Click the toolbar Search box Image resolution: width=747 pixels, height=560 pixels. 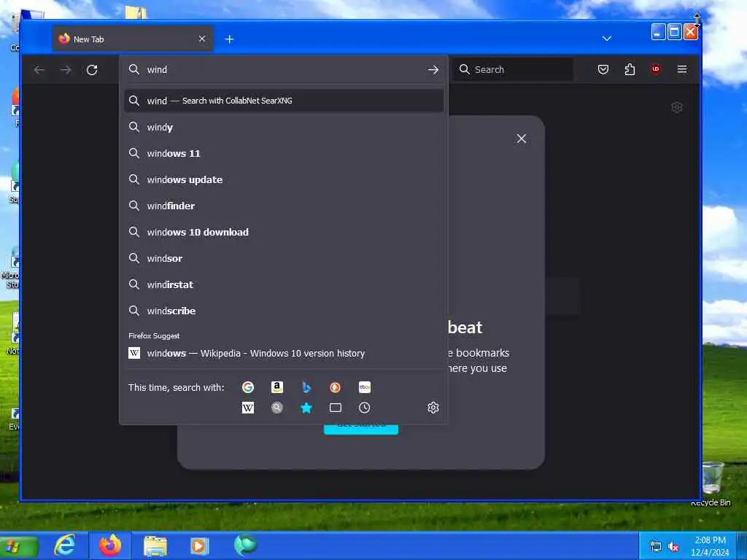pyautogui.click(x=513, y=69)
